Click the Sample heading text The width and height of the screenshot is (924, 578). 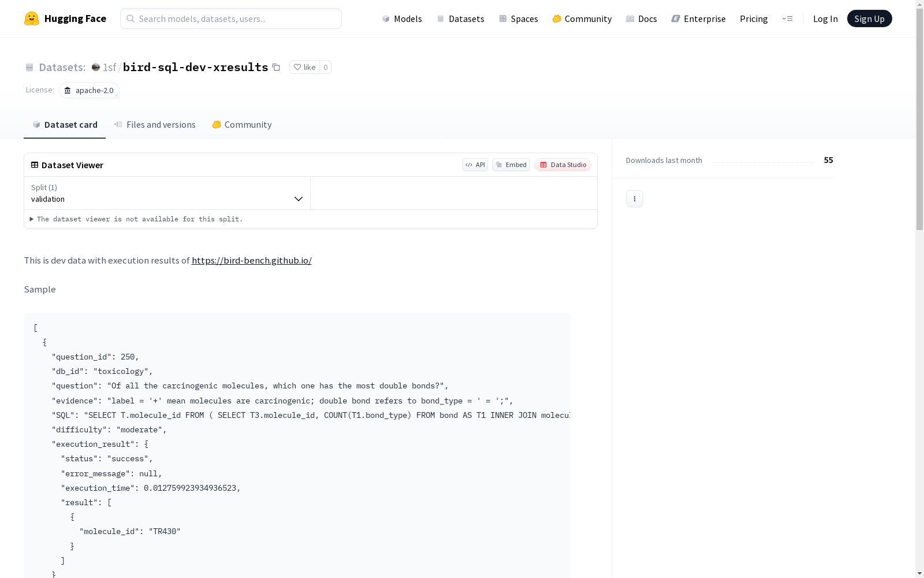coord(40,289)
